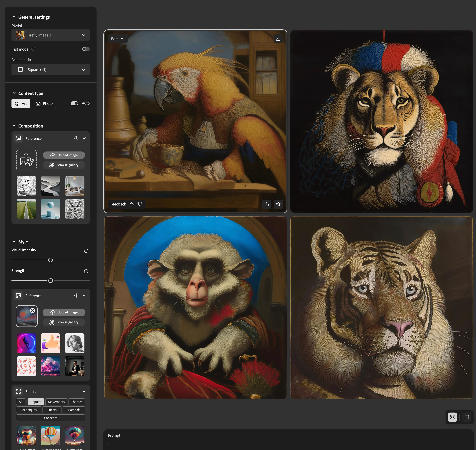This screenshot has width=476, height=450.
Task: Save parrot image to favorites
Action: coord(278,204)
